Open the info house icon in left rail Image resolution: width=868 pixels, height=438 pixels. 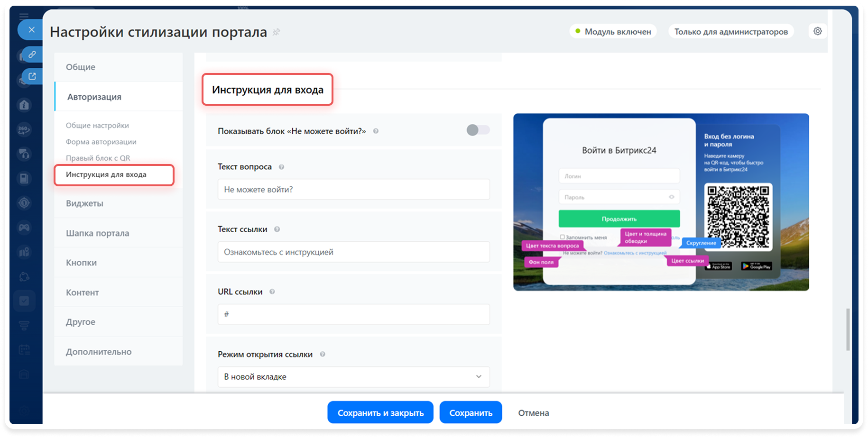pos(24,105)
